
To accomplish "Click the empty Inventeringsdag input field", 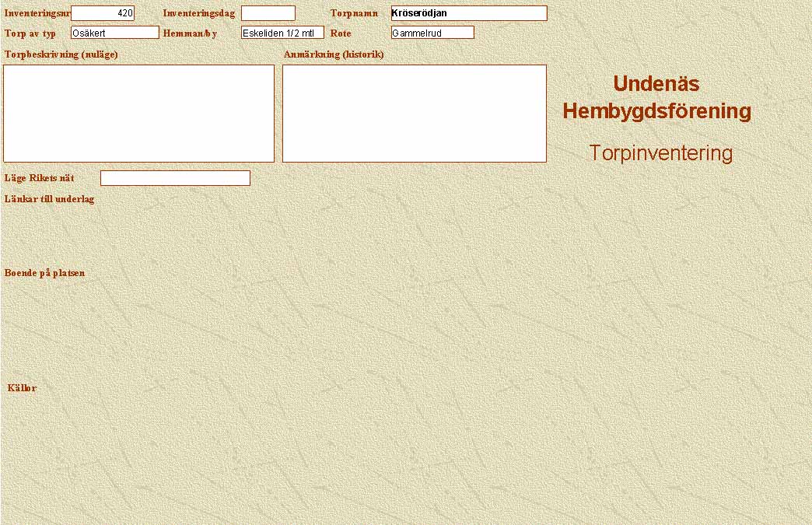I will (x=268, y=13).
